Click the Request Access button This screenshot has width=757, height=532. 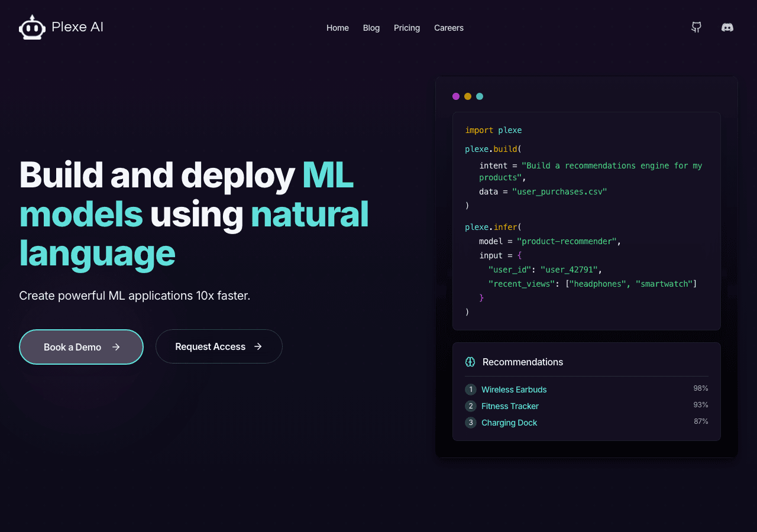219,346
